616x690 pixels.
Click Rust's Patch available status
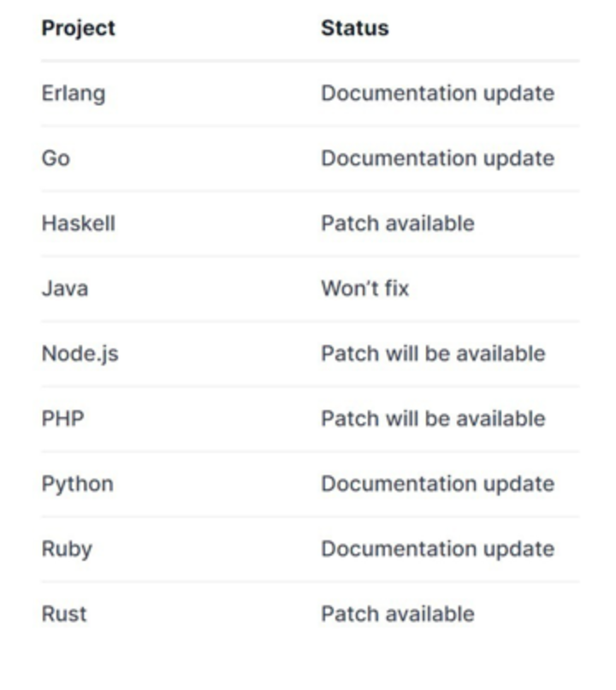click(398, 615)
